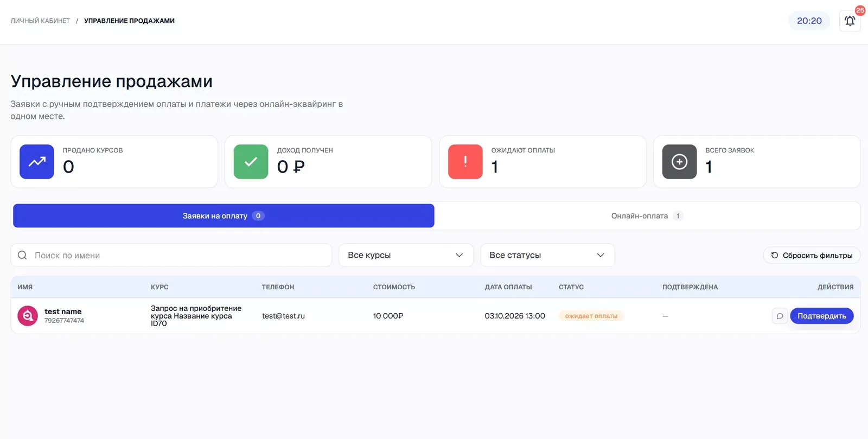This screenshot has width=868, height=439.
Task: Open the comment icon for test name
Action: click(780, 316)
